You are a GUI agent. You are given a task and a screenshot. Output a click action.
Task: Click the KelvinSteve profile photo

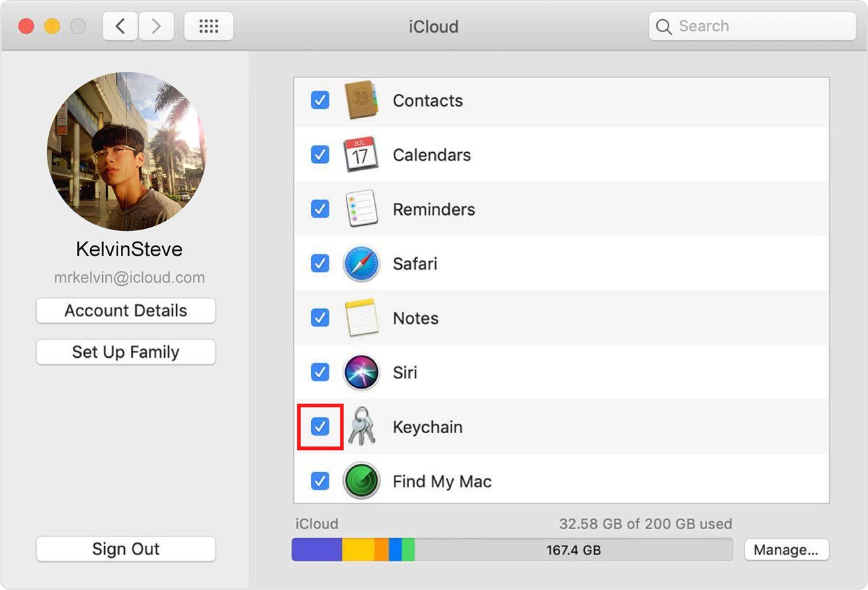pyautogui.click(x=126, y=152)
